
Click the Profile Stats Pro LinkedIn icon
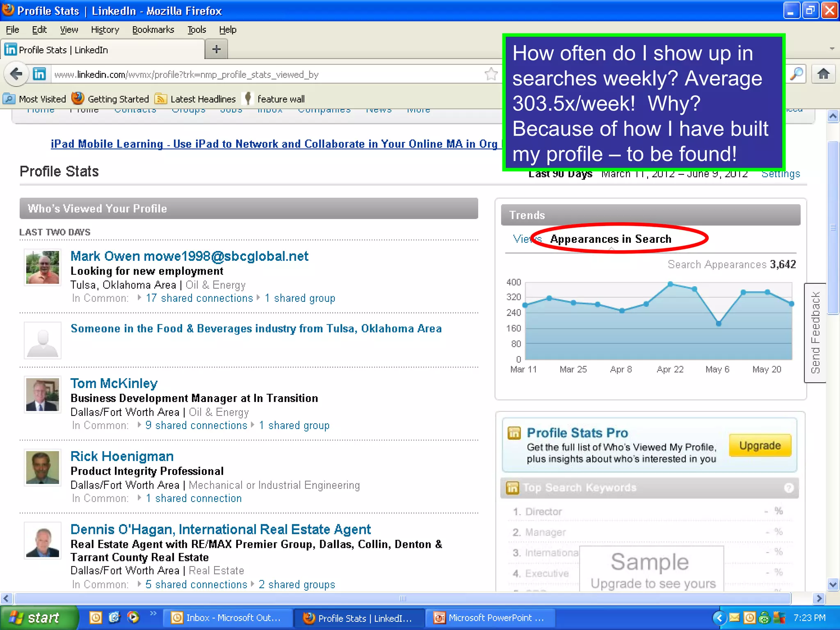coord(514,433)
